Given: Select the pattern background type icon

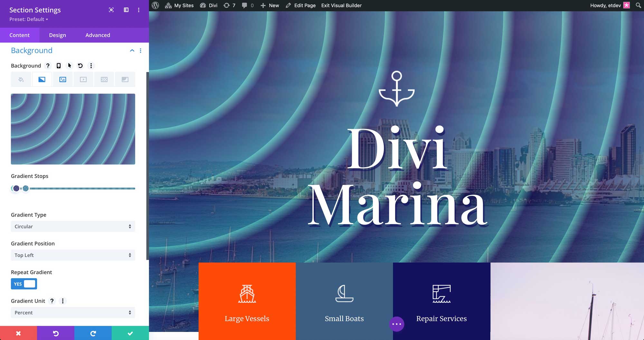Looking at the screenshot, I should [x=104, y=79].
